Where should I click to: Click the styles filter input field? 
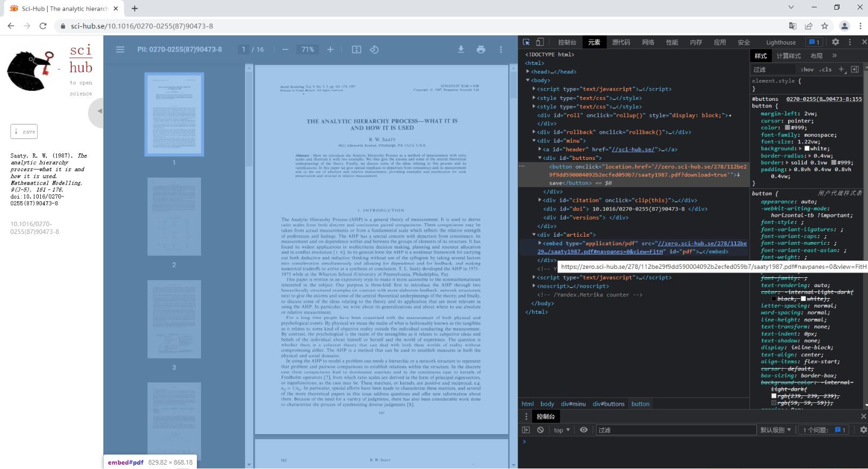pyautogui.click(x=774, y=69)
